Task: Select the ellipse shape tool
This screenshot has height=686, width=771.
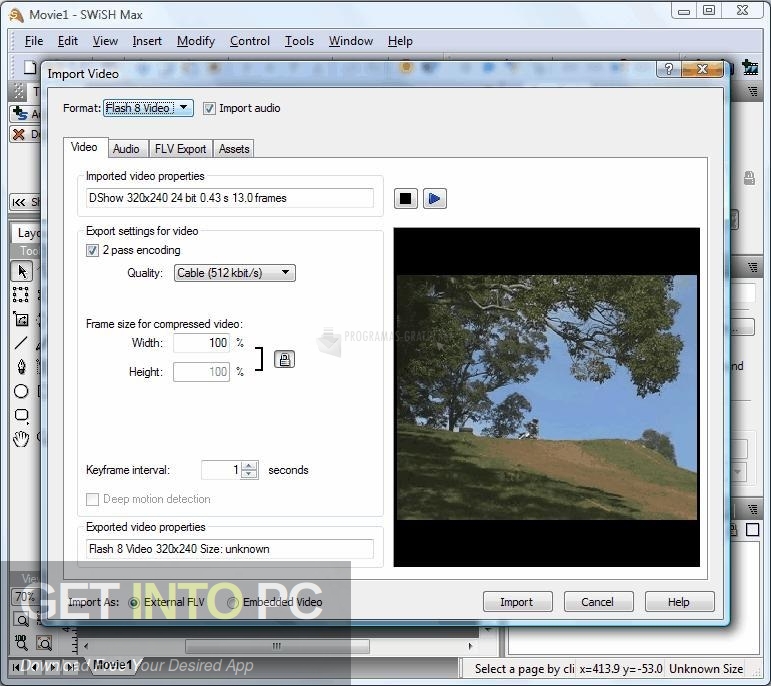Action: coord(21,391)
